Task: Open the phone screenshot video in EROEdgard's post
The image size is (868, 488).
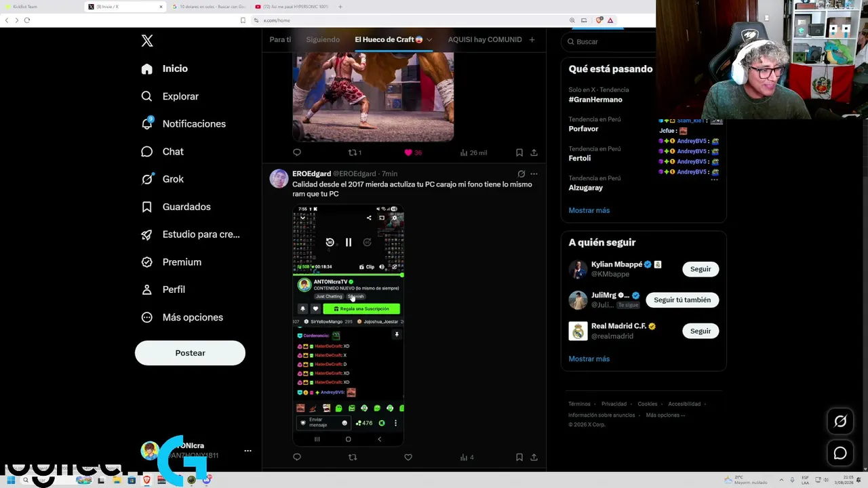Action: coord(349,325)
